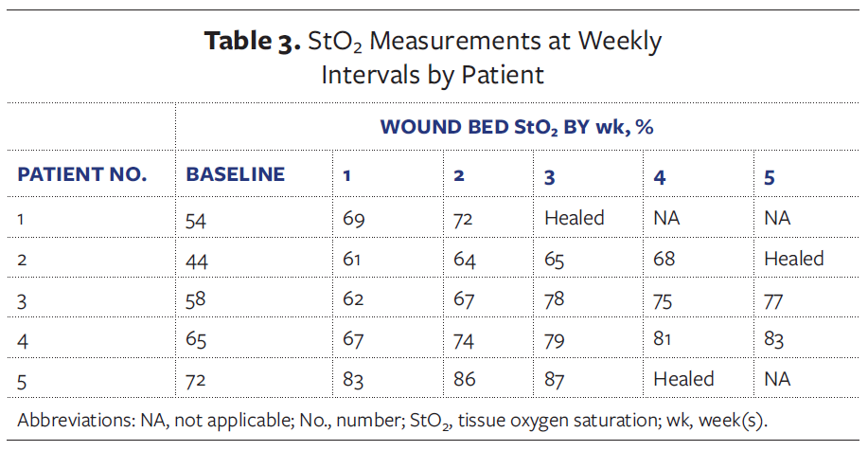Select the Healed cell in patient 5 row

click(x=683, y=378)
